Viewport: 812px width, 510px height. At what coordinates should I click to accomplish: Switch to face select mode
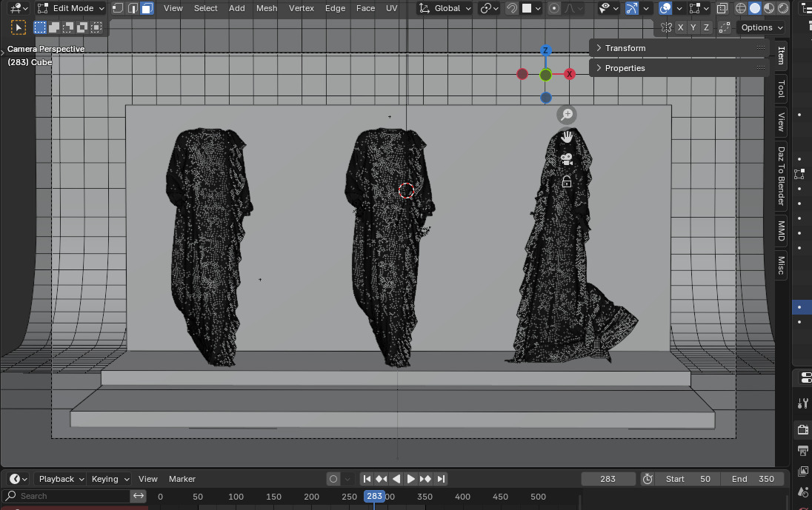click(147, 8)
